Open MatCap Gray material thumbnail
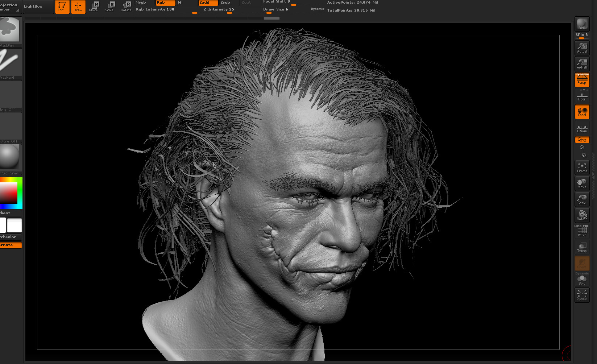The image size is (597, 364). [10, 159]
